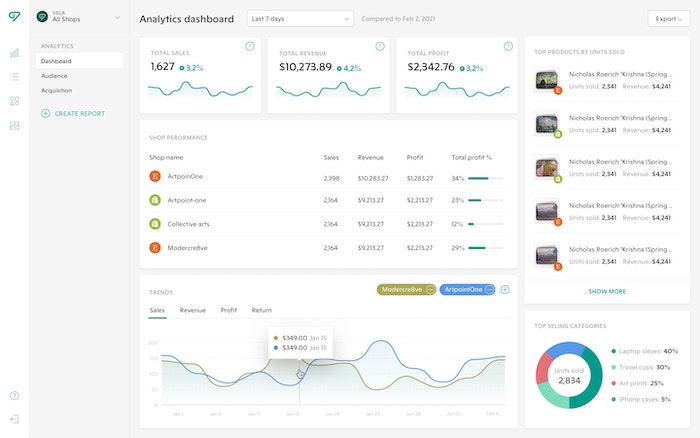This screenshot has height=438, width=700.
Task: Open the help question mark icon
Action: tap(14, 396)
